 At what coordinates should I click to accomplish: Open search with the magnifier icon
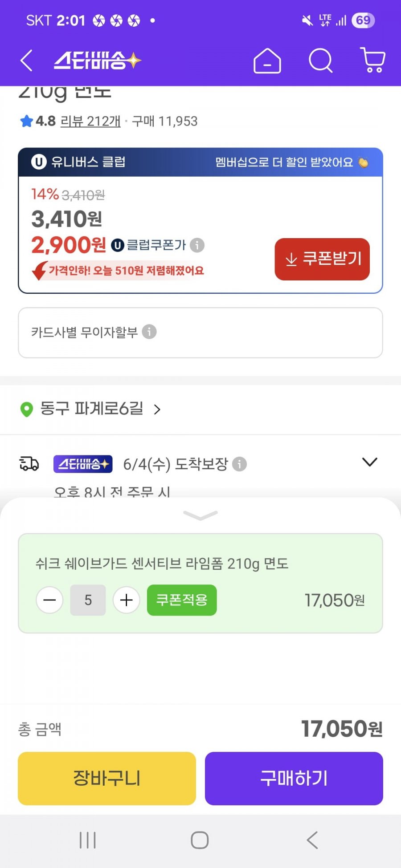pos(321,61)
